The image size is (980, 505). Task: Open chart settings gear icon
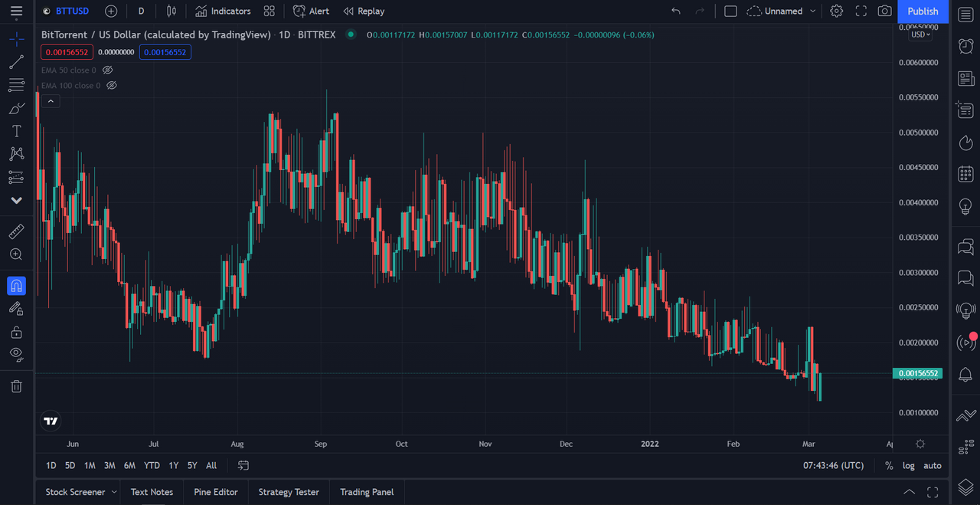coord(837,11)
